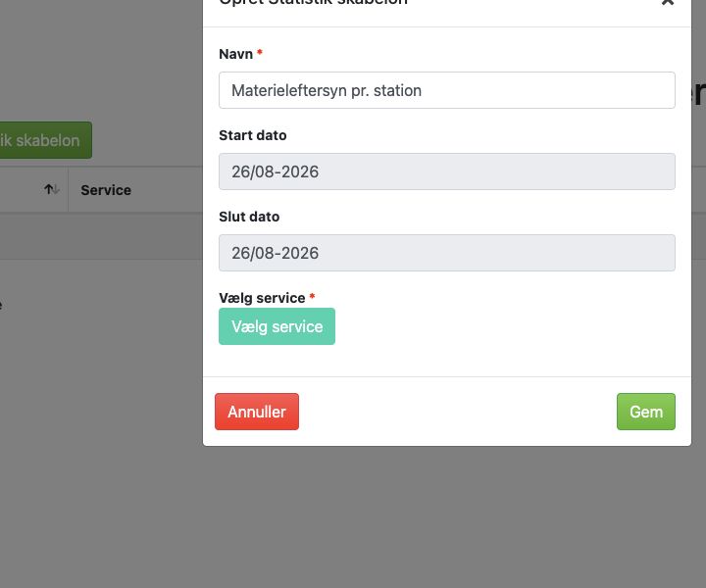Click the green skabelon button behind dialog
The height and width of the screenshot is (588, 706).
coord(45,140)
